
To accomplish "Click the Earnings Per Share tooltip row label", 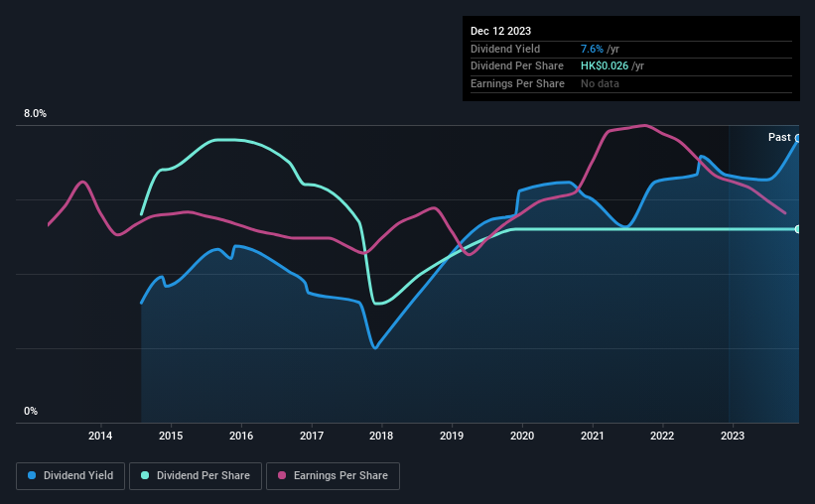I will [517, 83].
